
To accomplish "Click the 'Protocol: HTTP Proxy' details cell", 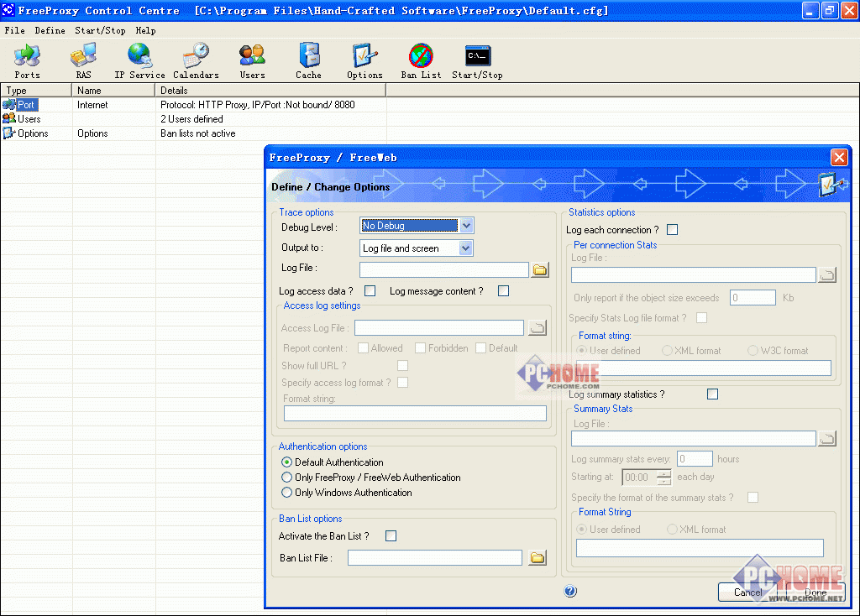I will 257,105.
